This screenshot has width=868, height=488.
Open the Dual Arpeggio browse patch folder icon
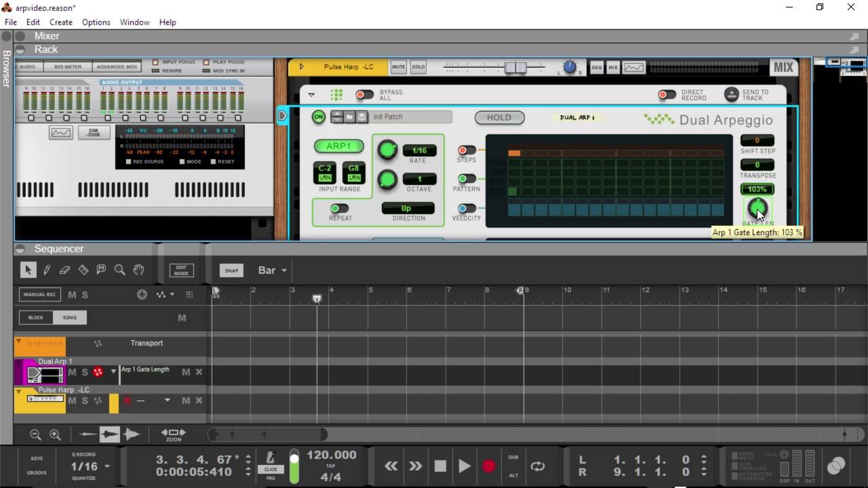tap(349, 117)
